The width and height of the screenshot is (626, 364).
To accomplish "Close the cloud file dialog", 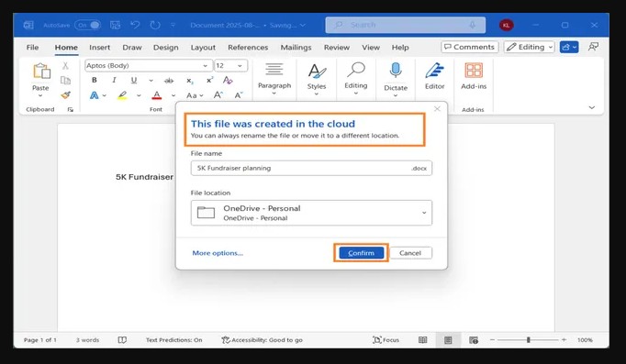I will click(x=437, y=108).
